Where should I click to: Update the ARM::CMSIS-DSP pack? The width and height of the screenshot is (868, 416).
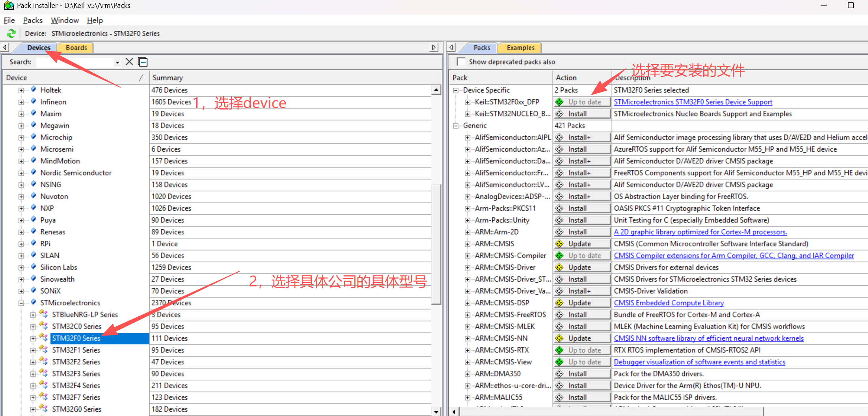point(583,303)
